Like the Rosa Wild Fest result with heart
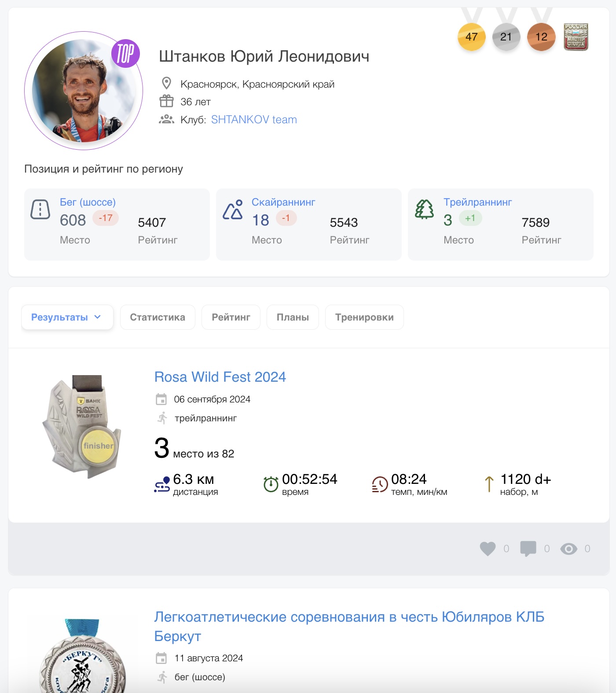Image resolution: width=616 pixels, height=693 pixels. coord(488,549)
